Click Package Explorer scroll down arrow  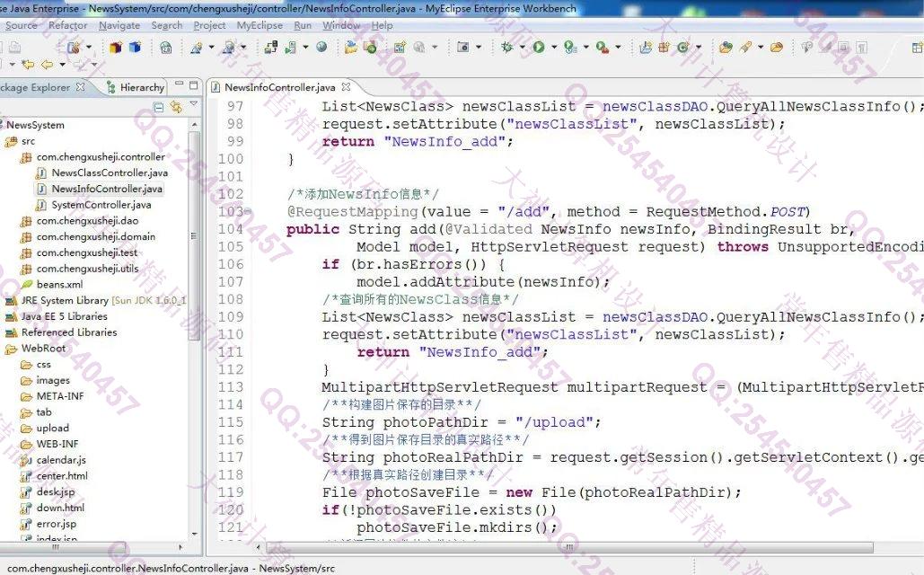coord(195,535)
